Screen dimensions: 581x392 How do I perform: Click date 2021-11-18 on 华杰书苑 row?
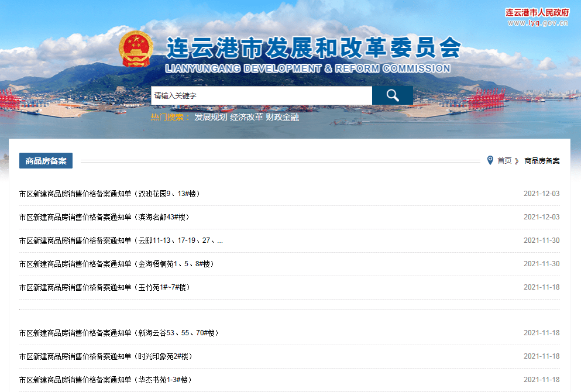(x=541, y=379)
